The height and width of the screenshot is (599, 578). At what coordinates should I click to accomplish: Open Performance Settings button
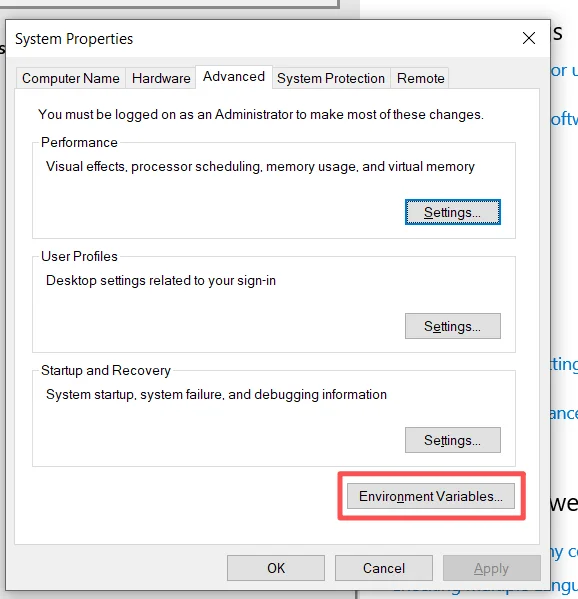click(453, 212)
